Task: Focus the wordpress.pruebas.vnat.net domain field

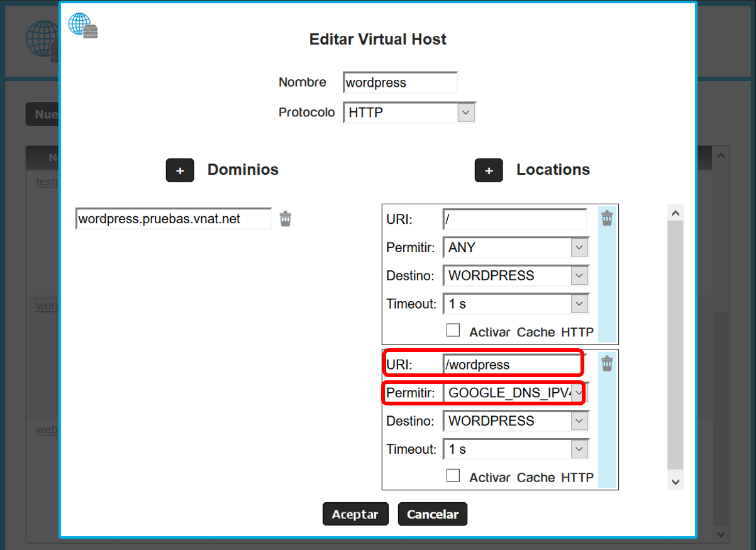Action: pyautogui.click(x=174, y=219)
